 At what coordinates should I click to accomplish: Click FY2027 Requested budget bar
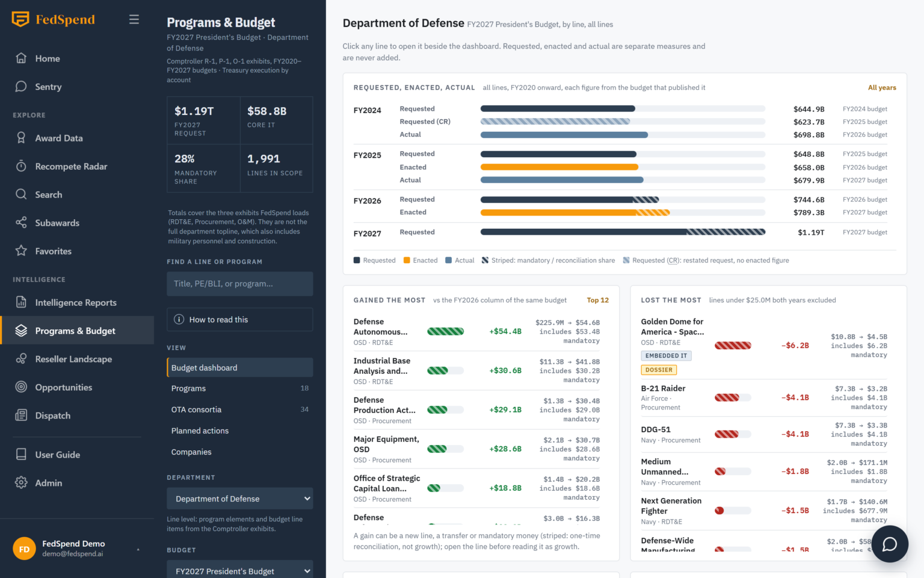click(x=623, y=232)
